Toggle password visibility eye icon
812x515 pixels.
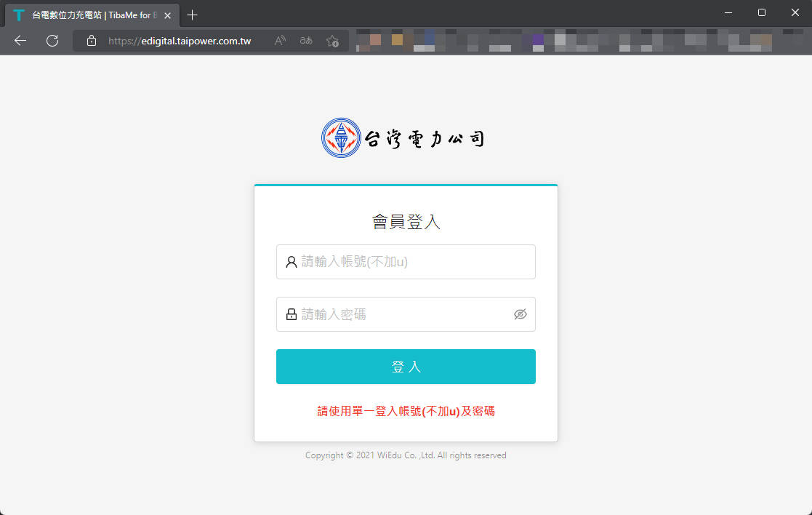(520, 314)
